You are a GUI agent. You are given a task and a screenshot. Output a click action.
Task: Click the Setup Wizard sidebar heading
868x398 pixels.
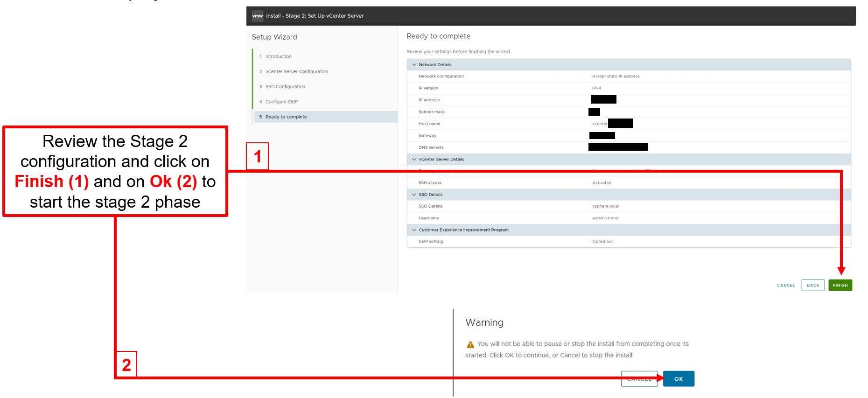coord(274,37)
